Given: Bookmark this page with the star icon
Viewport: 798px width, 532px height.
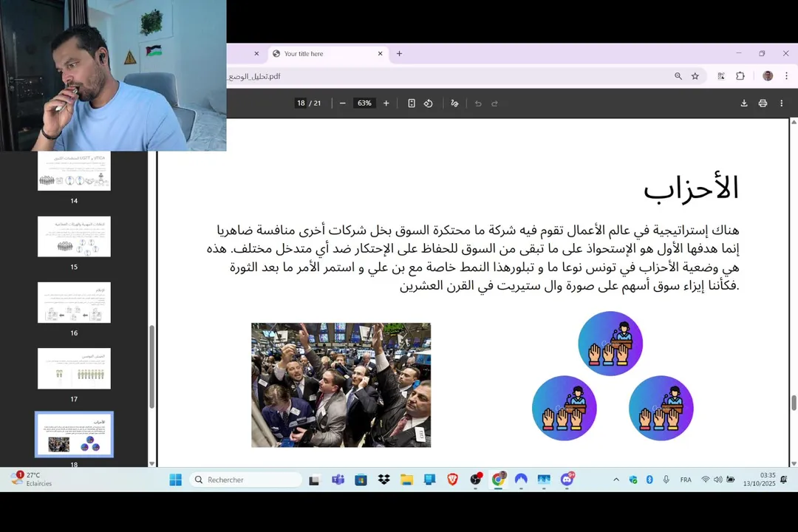Looking at the screenshot, I should coord(695,76).
